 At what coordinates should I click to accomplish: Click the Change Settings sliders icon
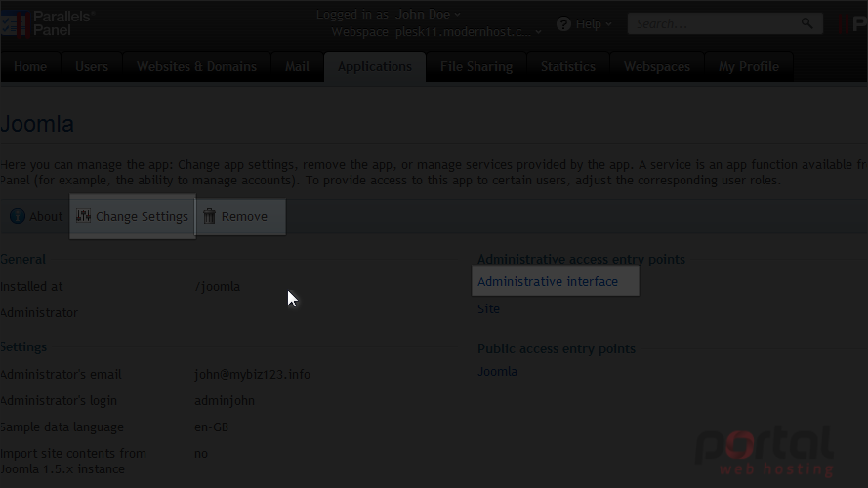pos(84,216)
